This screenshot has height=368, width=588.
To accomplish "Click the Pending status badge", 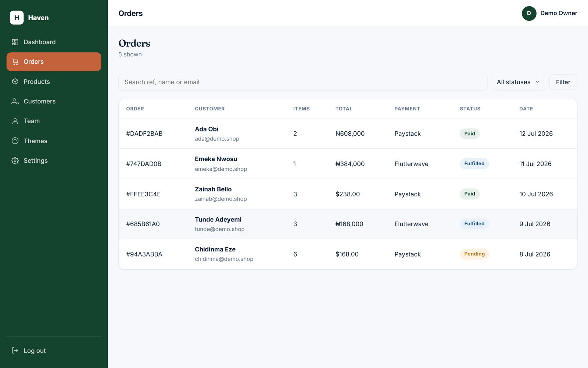I will 474,254.
